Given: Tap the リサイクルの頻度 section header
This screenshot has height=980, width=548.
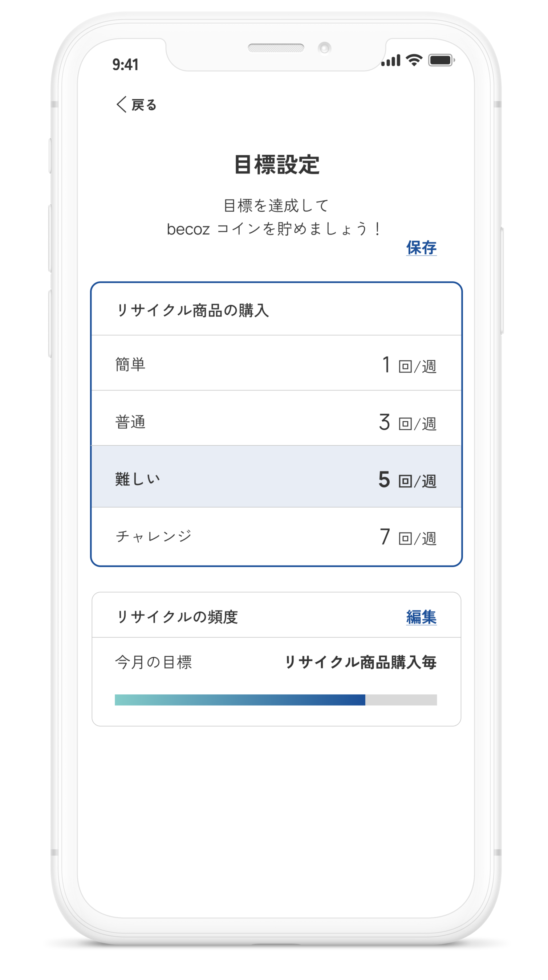Looking at the screenshot, I should point(177,617).
